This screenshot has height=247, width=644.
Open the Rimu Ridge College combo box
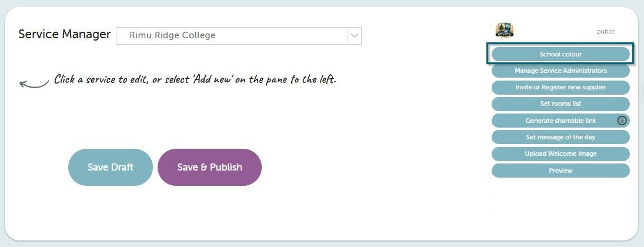(x=239, y=36)
